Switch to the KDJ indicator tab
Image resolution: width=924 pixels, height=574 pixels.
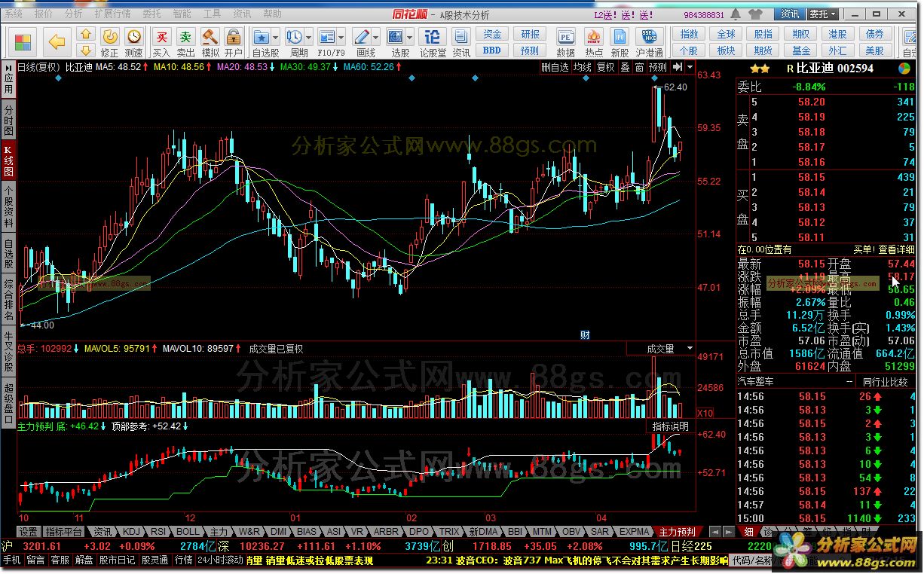pyautogui.click(x=131, y=532)
